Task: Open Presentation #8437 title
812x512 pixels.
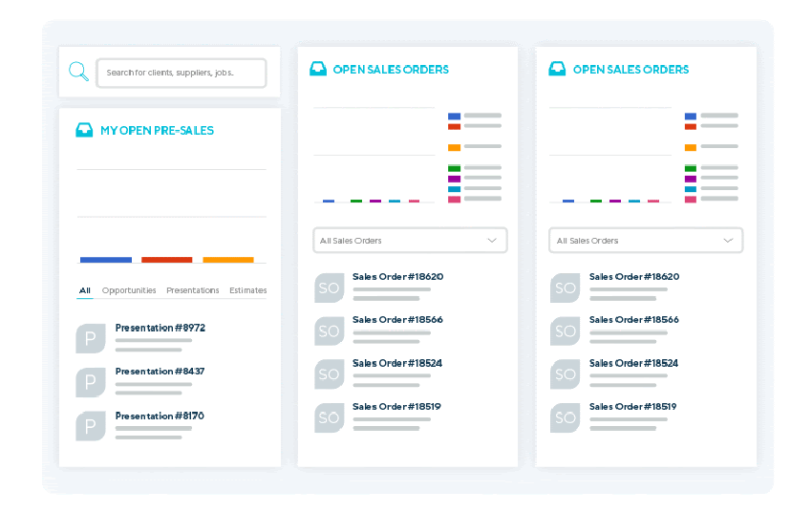Action: click(x=160, y=372)
